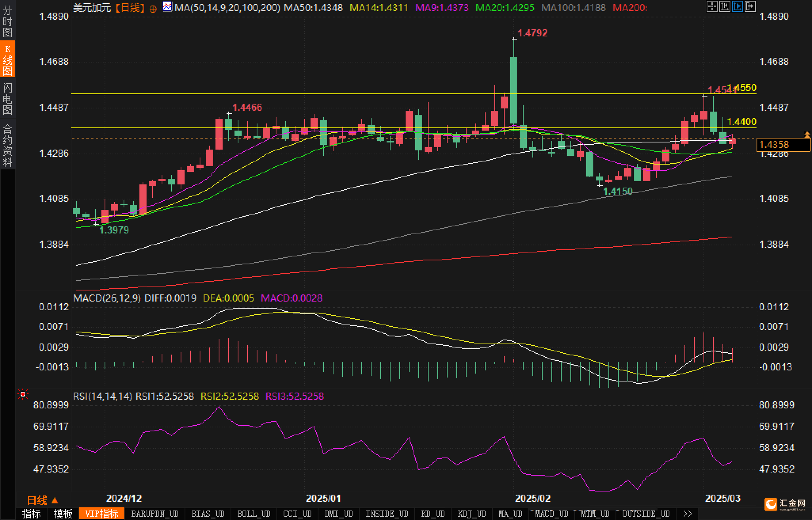Screen dimensions: 812x520
Task: Click the crosshair cursor icon at top right
Action: [x=712, y=6]
